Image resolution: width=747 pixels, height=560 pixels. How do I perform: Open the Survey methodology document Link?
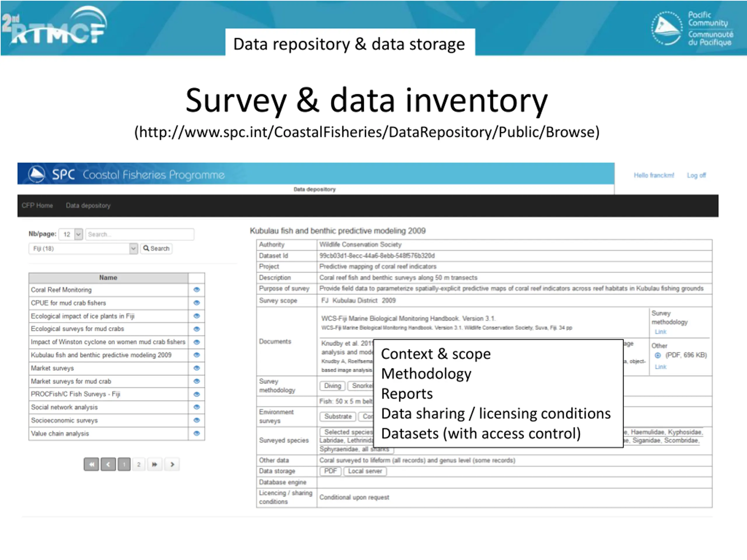point(661,332)
